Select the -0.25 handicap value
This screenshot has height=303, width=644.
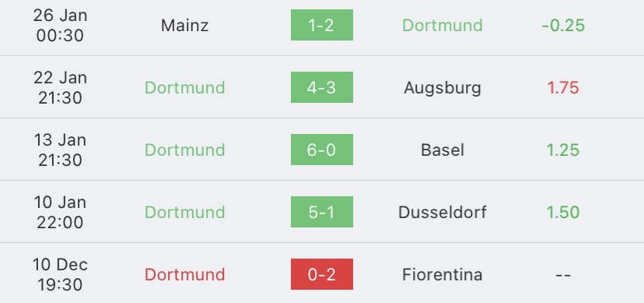click(563, 26)
